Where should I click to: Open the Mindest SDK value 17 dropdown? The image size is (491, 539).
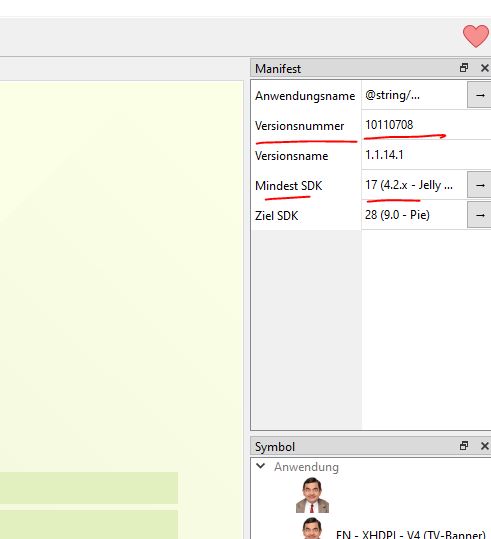[x=414, y=185]
